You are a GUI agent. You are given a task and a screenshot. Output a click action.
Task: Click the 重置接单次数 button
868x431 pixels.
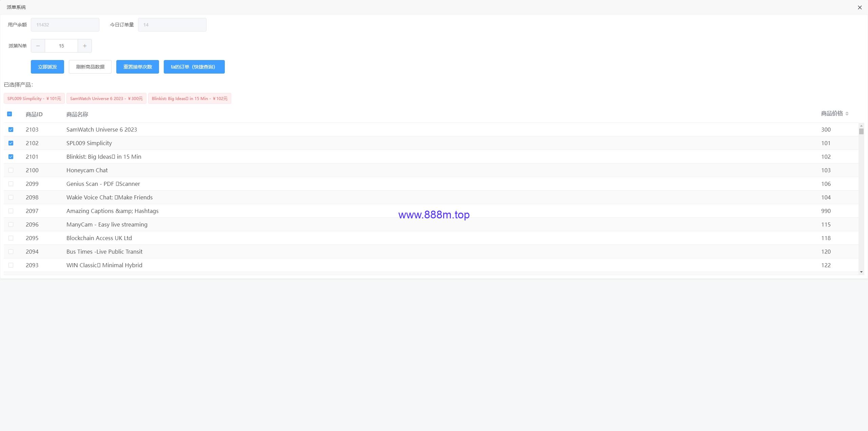[x=138, y=67]
